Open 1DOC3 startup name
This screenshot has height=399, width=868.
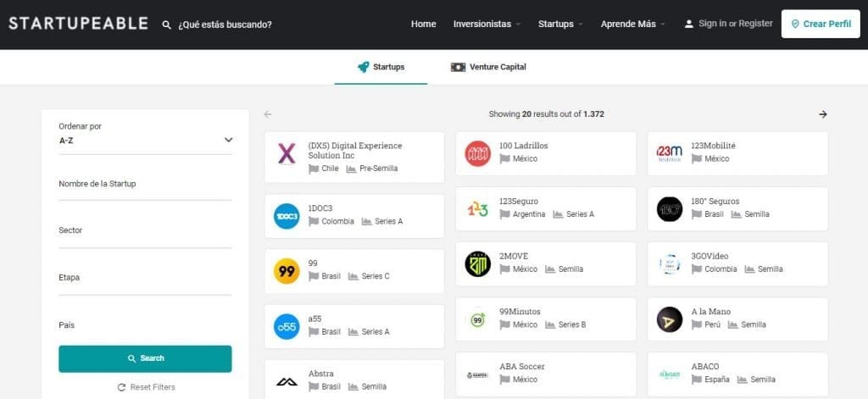[x=320, y=208]
